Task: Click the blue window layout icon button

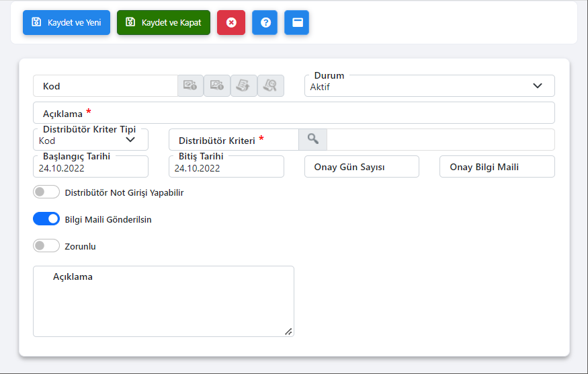Action: coord(296,22)
